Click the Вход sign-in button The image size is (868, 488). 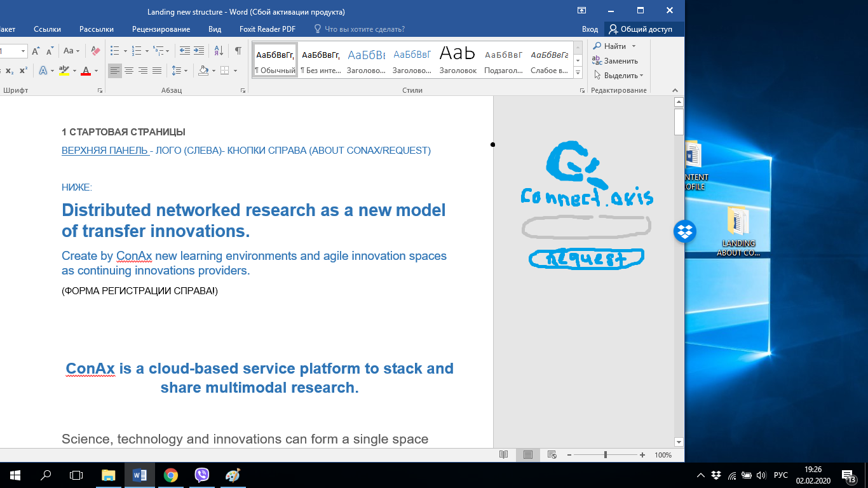pyautogui.click(x=590, y=29)
